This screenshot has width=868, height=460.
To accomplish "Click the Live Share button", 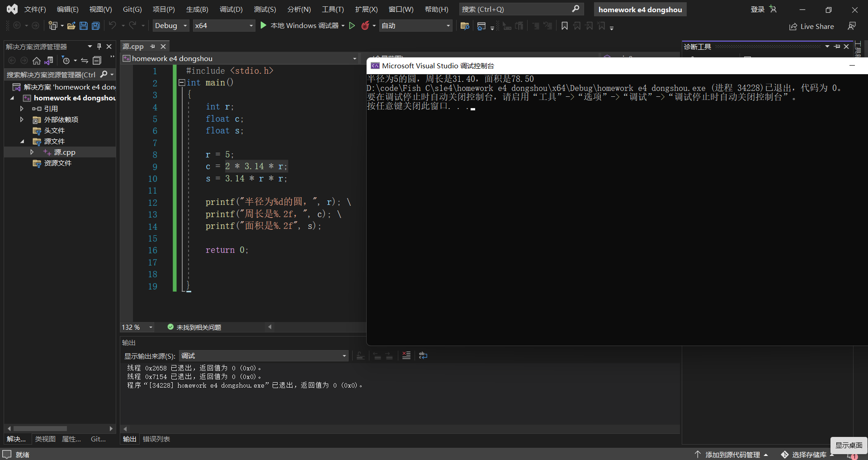I will (811, 26).
